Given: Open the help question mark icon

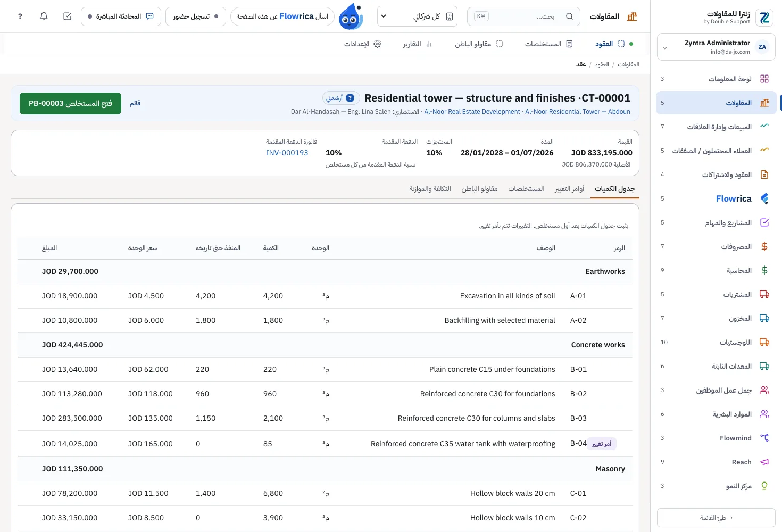Looking at the screenshot, I should tap(20, 16).
